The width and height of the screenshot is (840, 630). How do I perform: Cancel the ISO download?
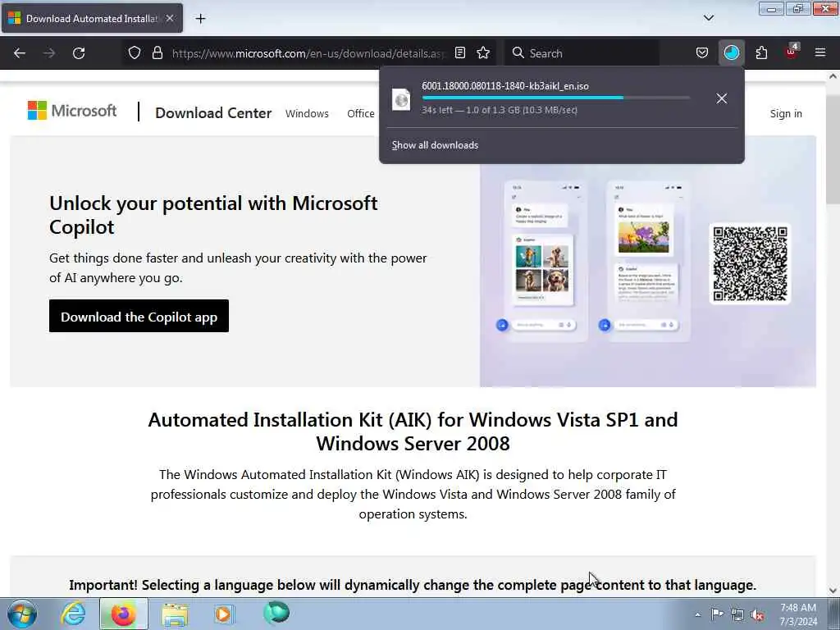coord(722,98)
